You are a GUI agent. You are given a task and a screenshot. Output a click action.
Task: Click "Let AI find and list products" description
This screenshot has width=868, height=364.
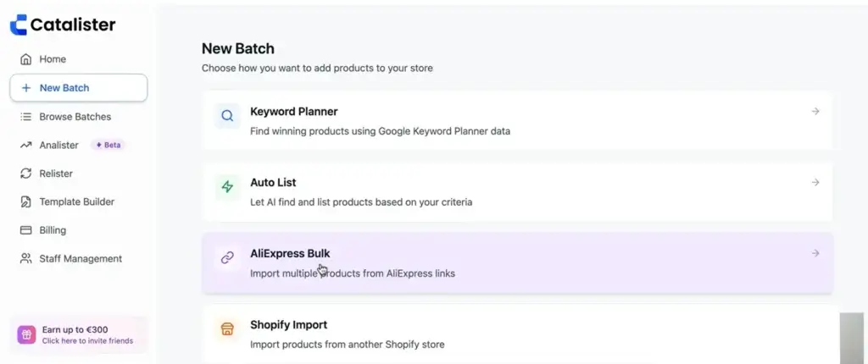tap(361, 202)
